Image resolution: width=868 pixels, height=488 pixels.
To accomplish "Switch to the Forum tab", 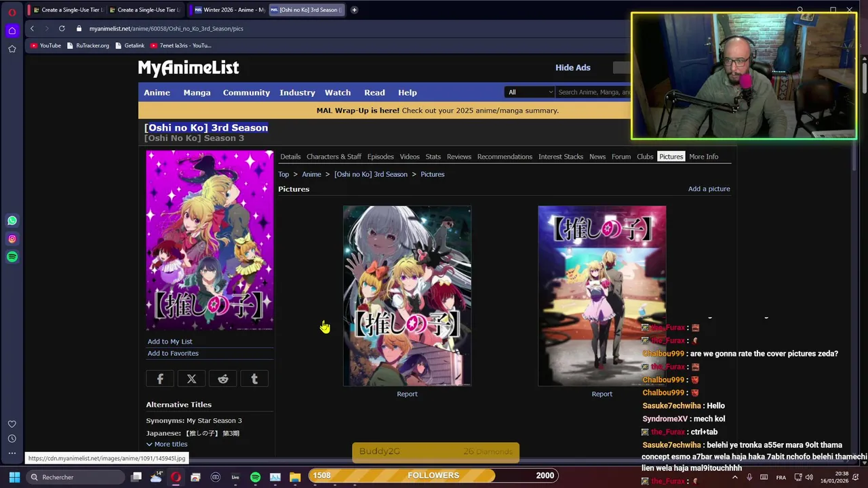I will pos(621,157).
